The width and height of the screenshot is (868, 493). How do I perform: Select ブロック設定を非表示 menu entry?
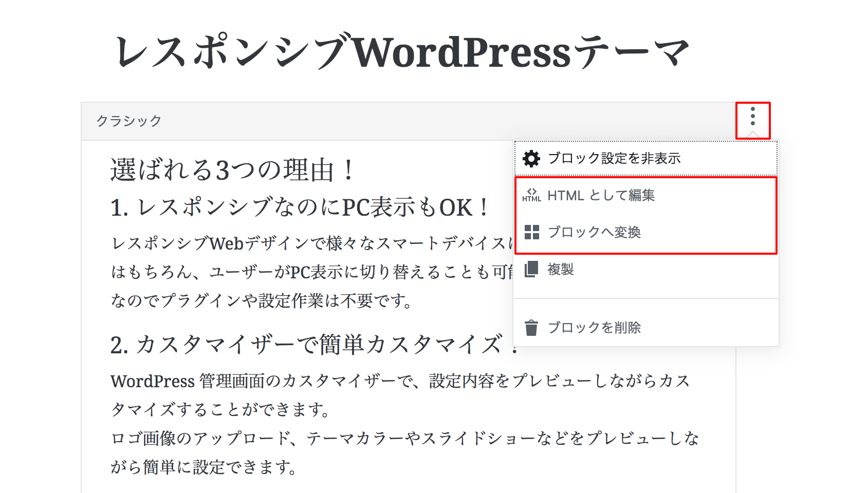pos(646,158)
